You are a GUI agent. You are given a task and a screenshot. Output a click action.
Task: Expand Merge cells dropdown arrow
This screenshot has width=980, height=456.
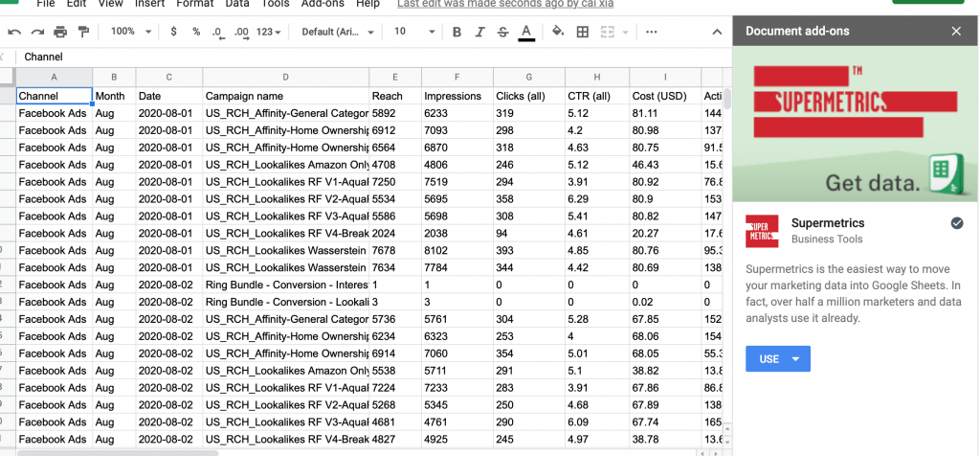[625, 33]
